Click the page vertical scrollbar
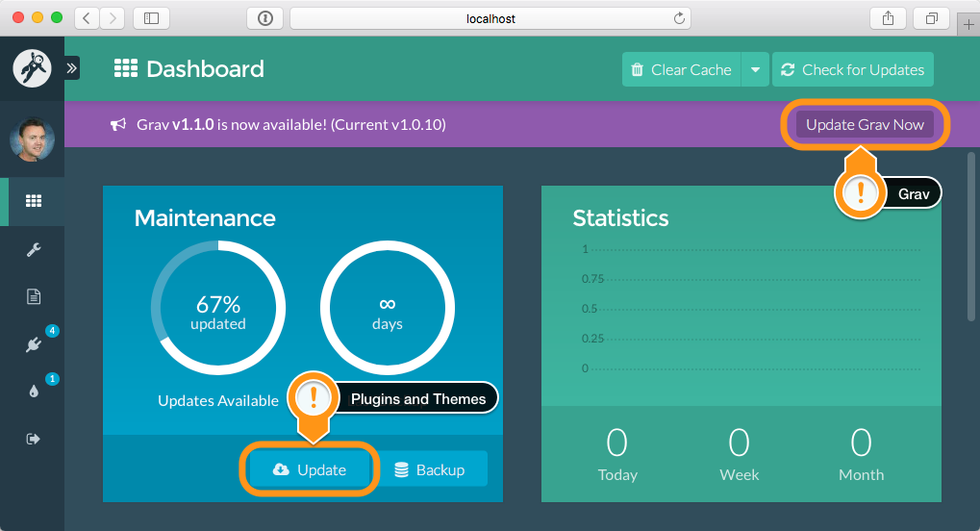The height and width of the screenshot is (531, 980). [x=971, y=237]
